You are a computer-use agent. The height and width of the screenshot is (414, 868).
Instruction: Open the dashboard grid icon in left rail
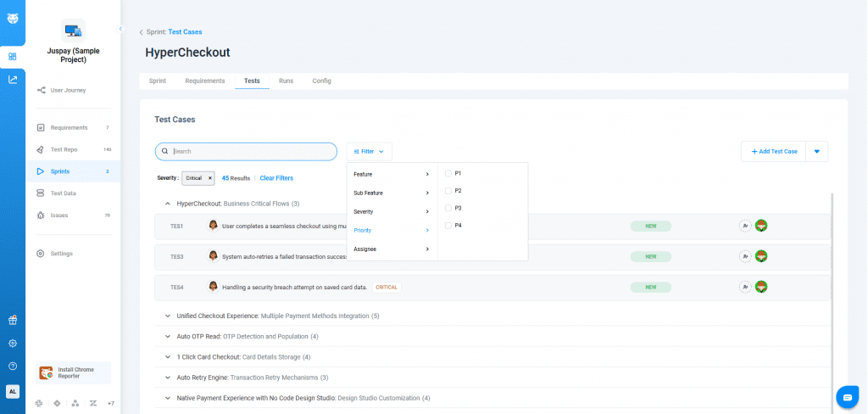coord(12,57)
